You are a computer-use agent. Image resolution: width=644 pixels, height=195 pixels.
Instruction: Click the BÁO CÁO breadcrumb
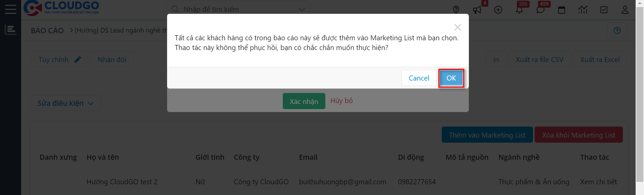point(47,31)
